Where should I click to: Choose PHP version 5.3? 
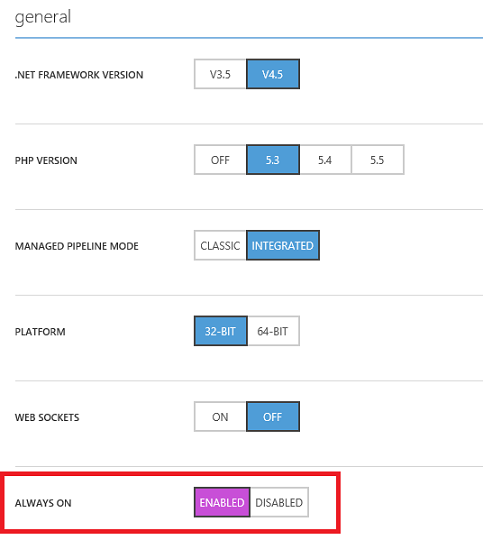tap(273, 160)
